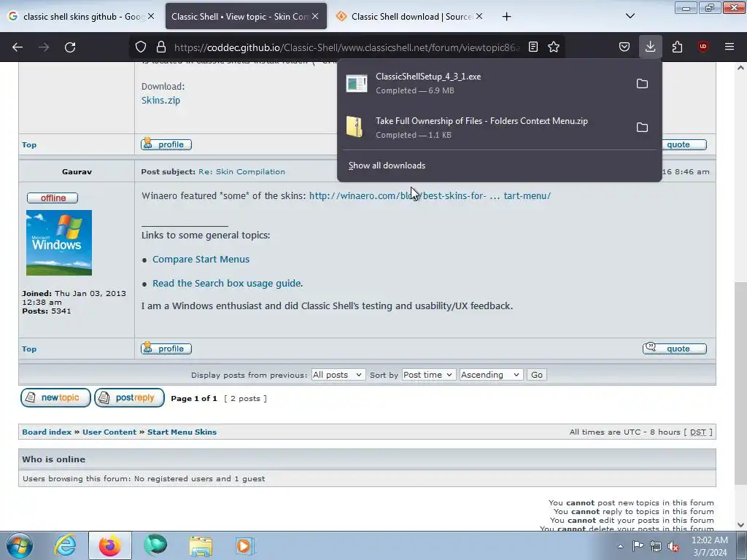Jump to Top link under Gaurav's post
747x560 pixels.
[29, 349]
